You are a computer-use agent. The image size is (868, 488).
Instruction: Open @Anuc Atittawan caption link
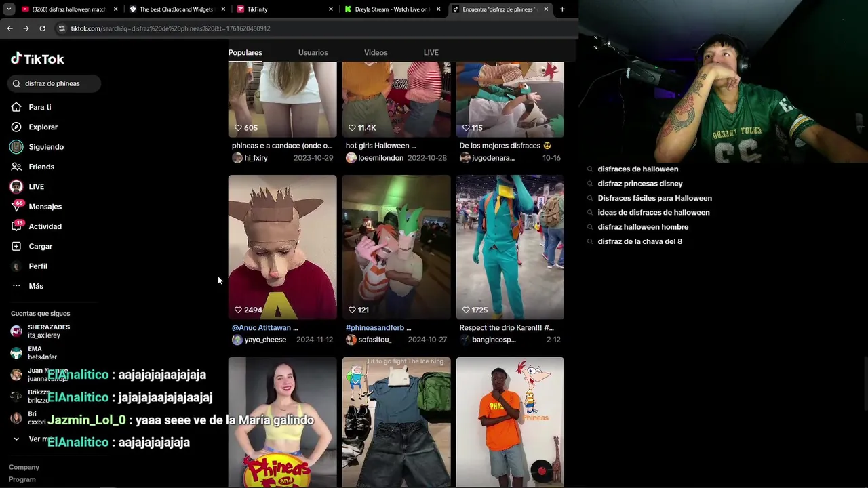(x=262, y=328)
